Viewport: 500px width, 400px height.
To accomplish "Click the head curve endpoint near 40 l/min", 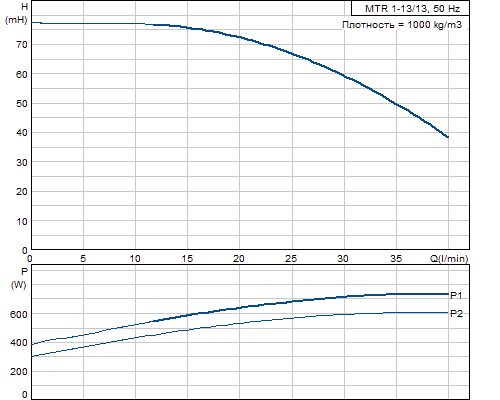I will click(448, 137).
